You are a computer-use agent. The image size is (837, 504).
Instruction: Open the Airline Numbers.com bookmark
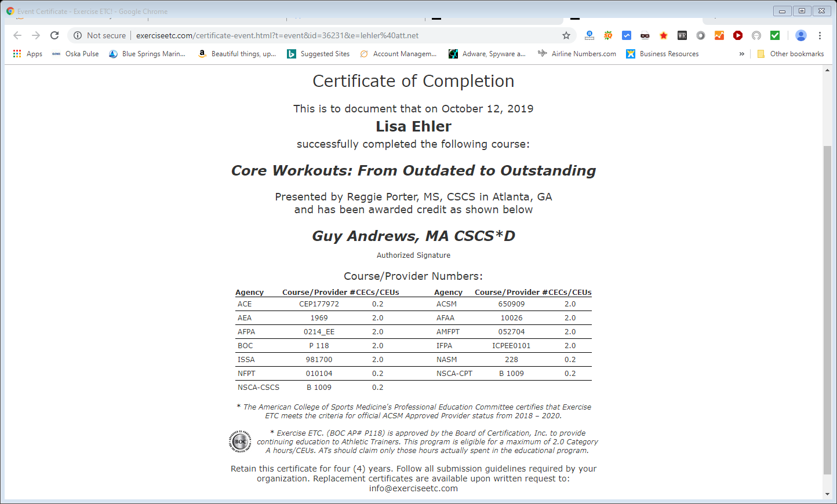coord(577,54)
